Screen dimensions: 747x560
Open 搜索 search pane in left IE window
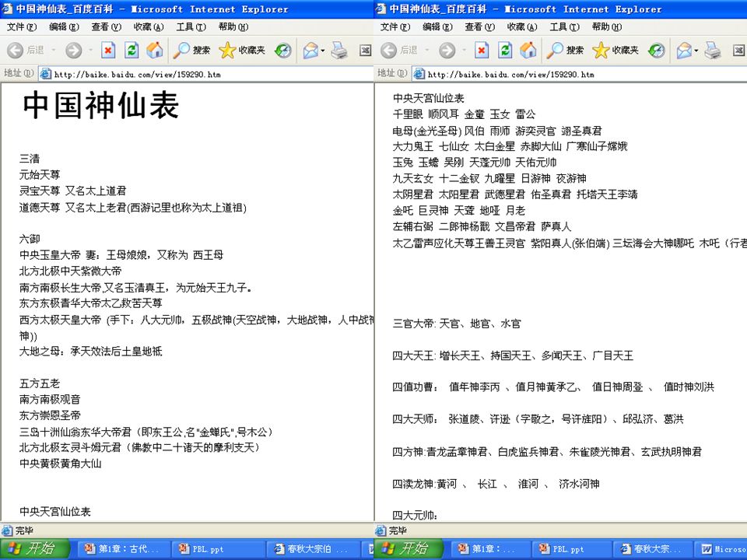(x=191, y=50)
